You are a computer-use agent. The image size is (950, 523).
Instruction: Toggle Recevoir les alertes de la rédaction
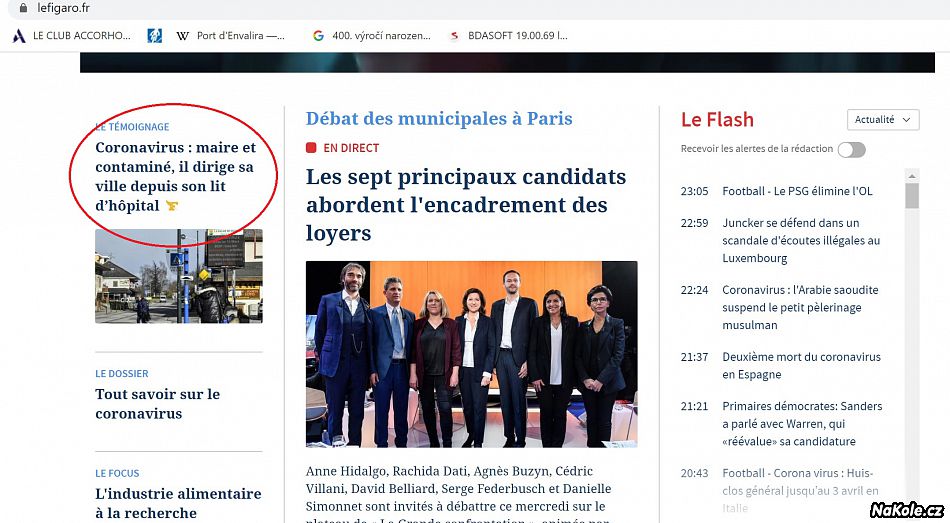851,150
